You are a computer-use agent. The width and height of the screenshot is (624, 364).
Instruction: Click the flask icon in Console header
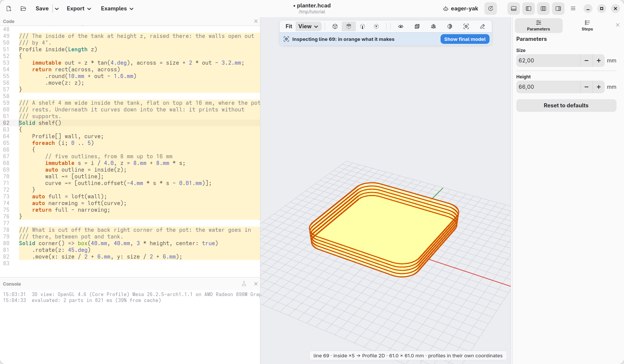[244, 284]
